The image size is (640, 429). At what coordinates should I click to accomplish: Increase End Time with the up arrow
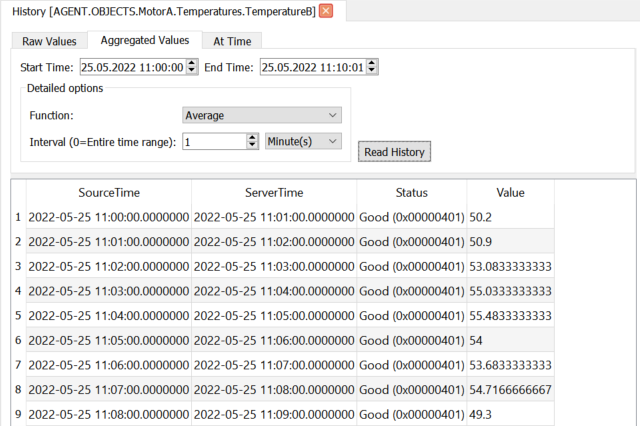click(371, 63)
